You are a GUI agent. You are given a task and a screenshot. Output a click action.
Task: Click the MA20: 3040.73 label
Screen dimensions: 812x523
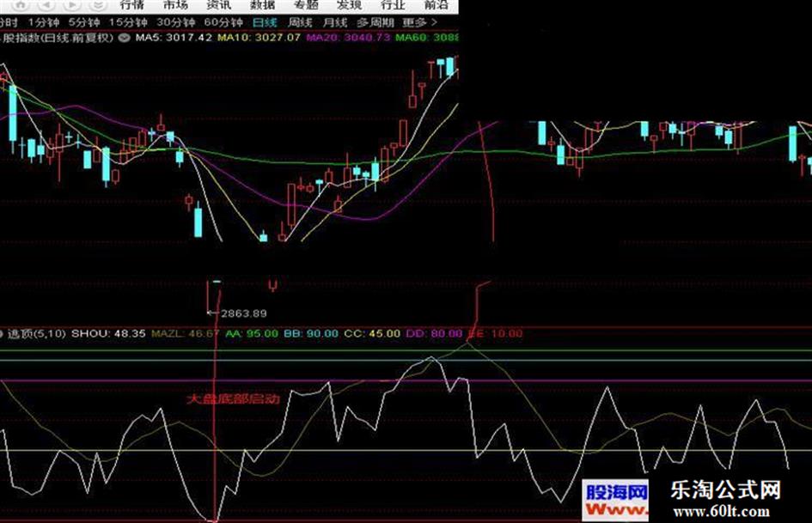coord(348,37)
